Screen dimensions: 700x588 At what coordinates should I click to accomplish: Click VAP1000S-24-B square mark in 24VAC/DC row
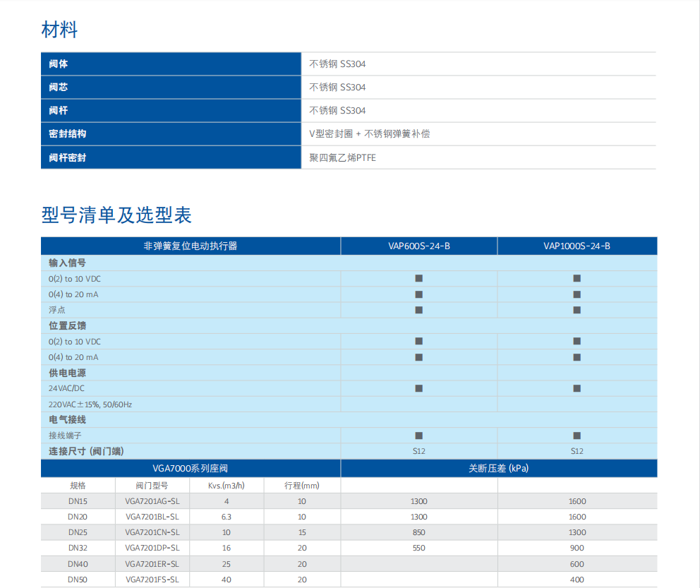(577, 388)
